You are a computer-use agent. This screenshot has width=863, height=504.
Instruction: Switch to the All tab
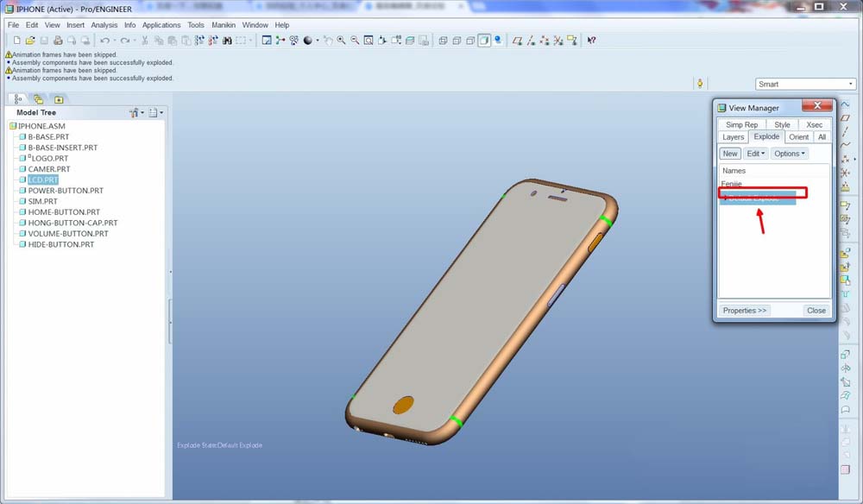click(x=822, y=137)
